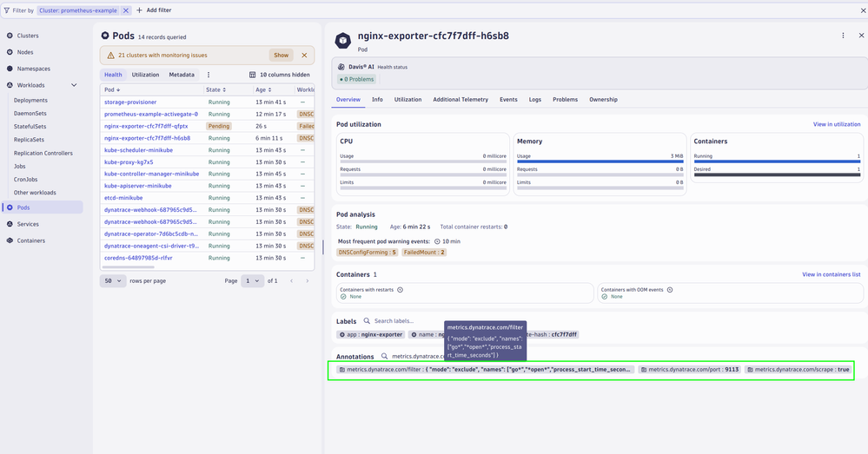Open Jobs under Workloads
868x454 pixels.
pos(19,166)
